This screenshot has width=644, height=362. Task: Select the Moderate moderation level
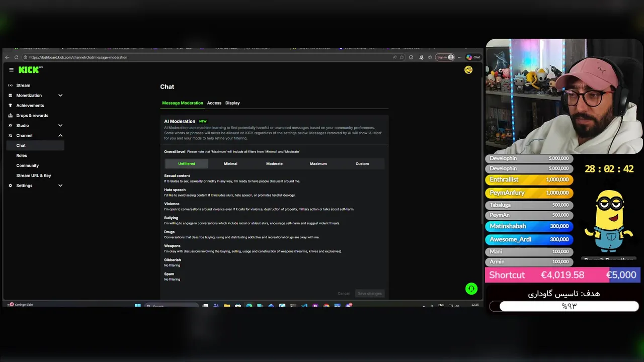(x=274, y=163)
